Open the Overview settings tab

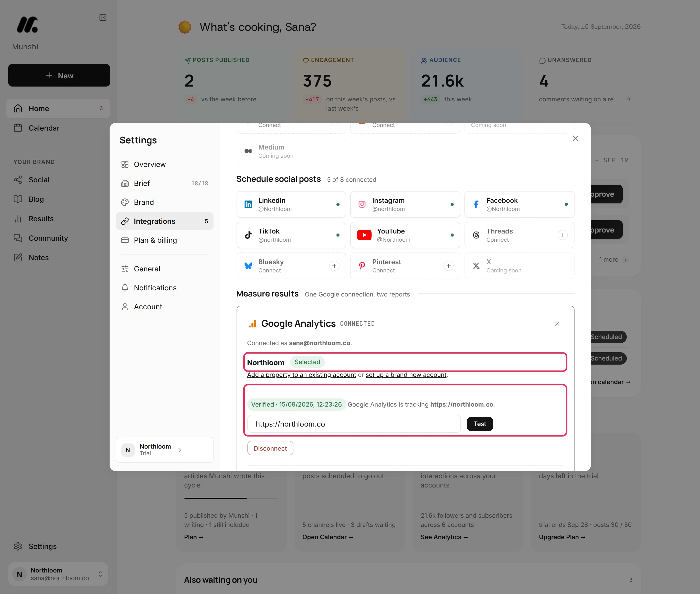click(164, 164)
